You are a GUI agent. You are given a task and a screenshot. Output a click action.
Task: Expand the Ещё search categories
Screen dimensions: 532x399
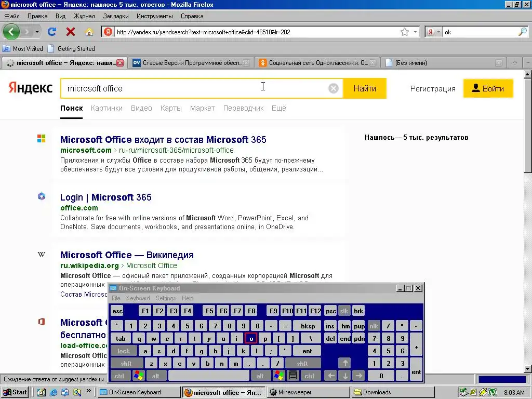pyautogui.click(x=279, y=108)
